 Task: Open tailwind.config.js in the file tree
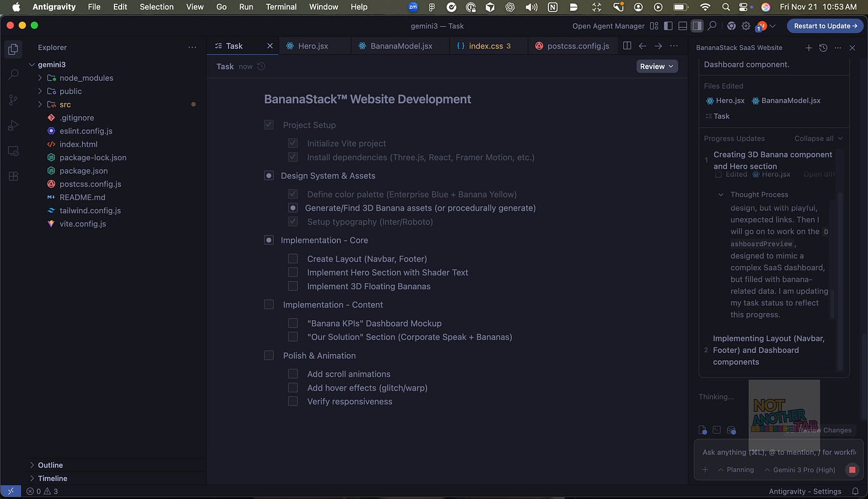point(90,210)
